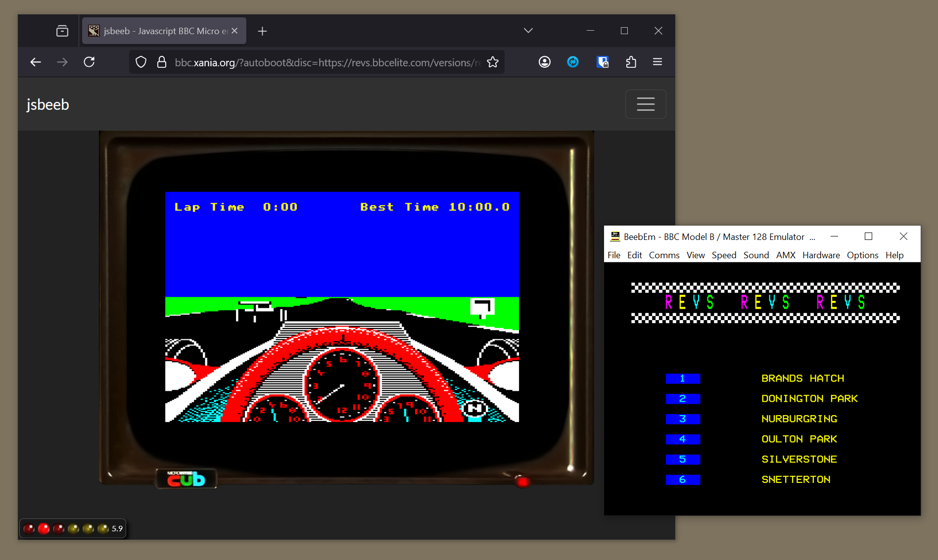Image resolution: width=938 pixels, height=560 pixels.
Task: Click the BeebEm title bar app icon
Action: tap(615, 236)
